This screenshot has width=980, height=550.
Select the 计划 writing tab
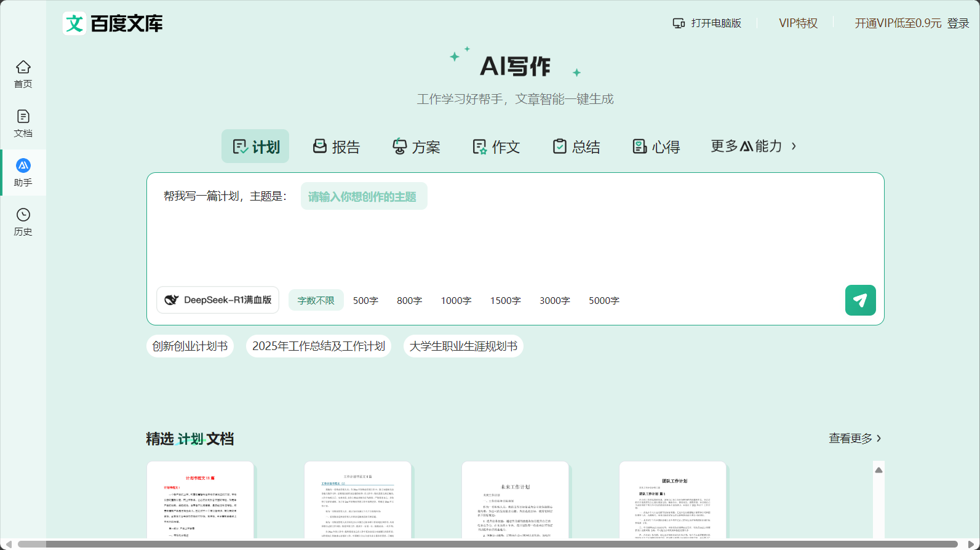pyautogui.click(x=255, y=146)
